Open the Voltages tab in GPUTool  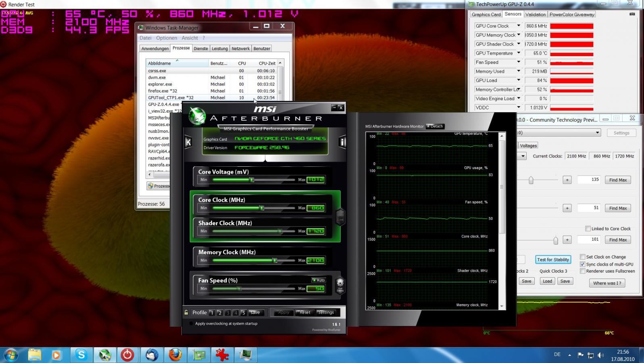coord(528,146)
